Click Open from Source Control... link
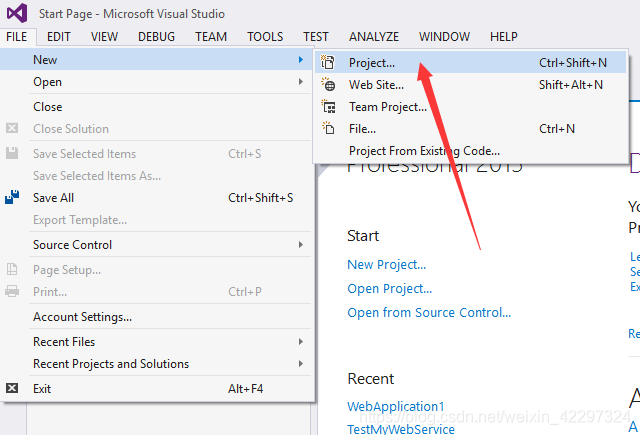 [x=429, y=313]
